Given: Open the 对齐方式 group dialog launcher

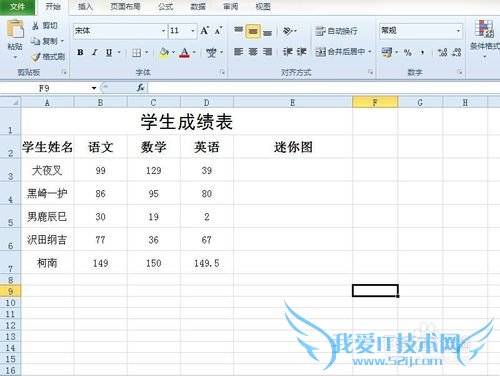Looking at the screenshot, I should [370, 72].
